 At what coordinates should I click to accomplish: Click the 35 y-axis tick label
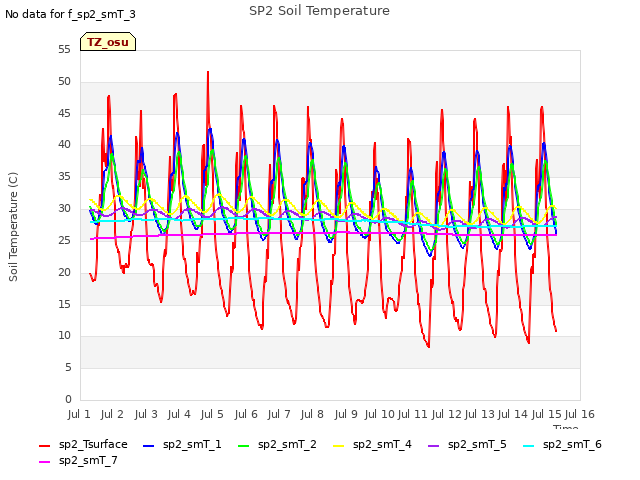coord(64,177)
